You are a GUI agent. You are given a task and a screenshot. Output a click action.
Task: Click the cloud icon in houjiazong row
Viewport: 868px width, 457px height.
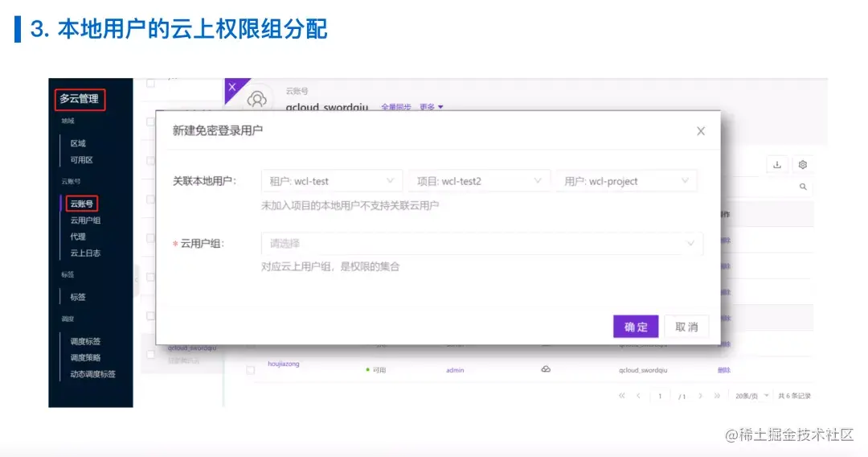[x=546, y=369]
